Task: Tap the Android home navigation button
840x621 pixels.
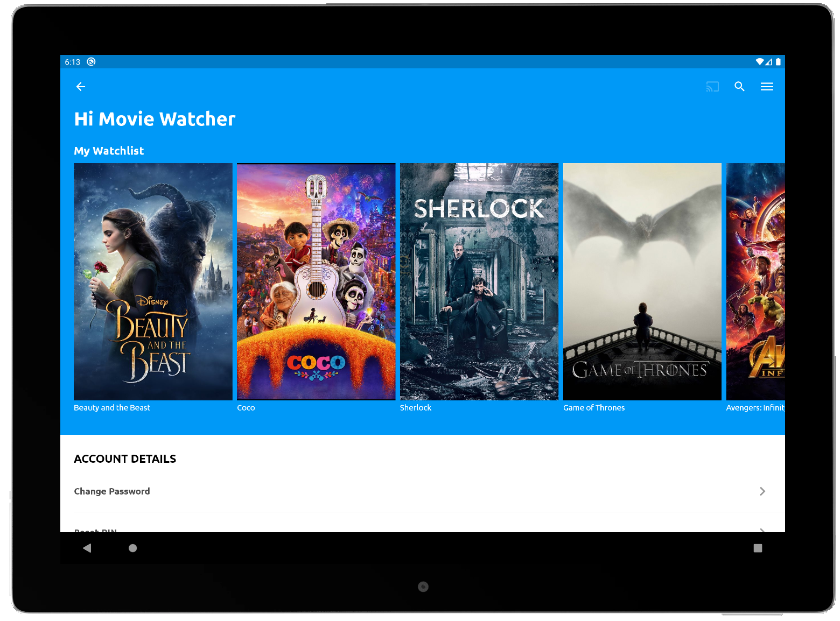Action: pyautogui.click(x=133, y=548)
